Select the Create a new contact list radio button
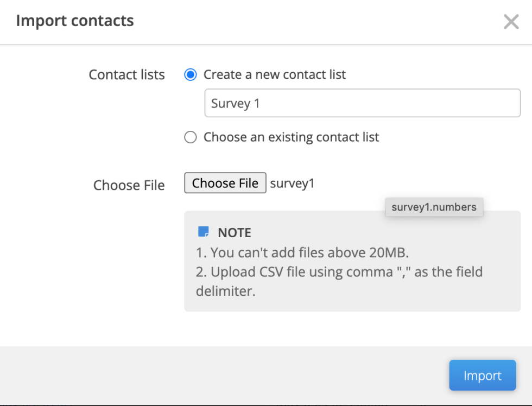 click(x=191, y=74)
